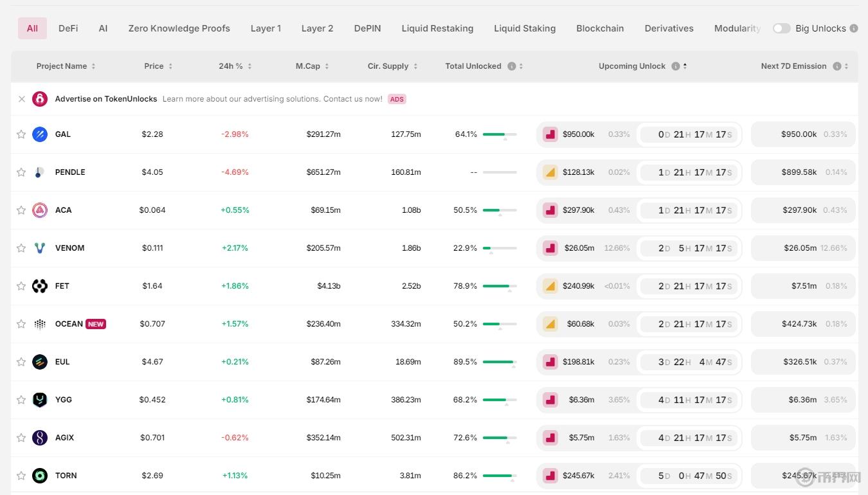The width and height of the screenshot is (868, 495).
Task: Click the OCEAN NEW badge
Action: [x=96, y=324]
